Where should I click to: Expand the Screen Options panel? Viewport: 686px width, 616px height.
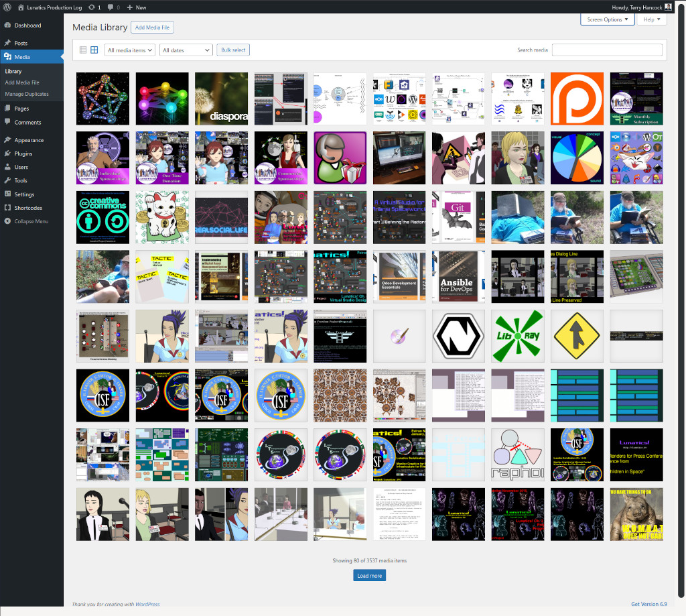tap(607, 19)
